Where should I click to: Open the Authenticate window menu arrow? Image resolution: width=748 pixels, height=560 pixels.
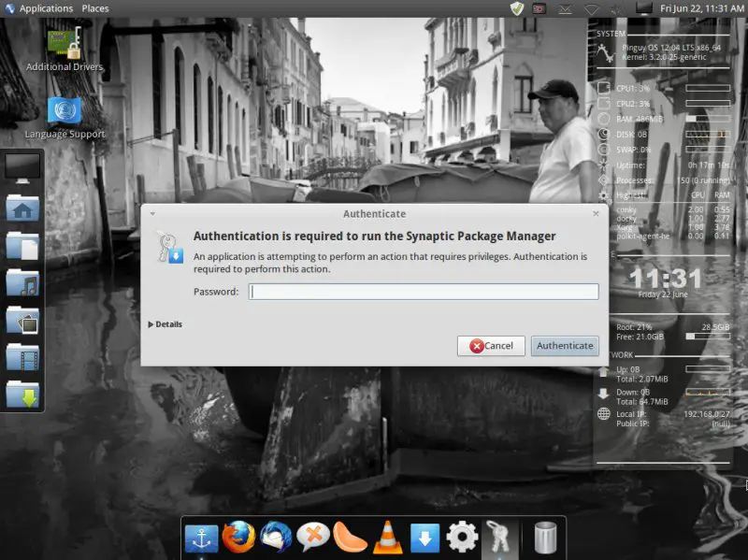[x=152, y=214]
